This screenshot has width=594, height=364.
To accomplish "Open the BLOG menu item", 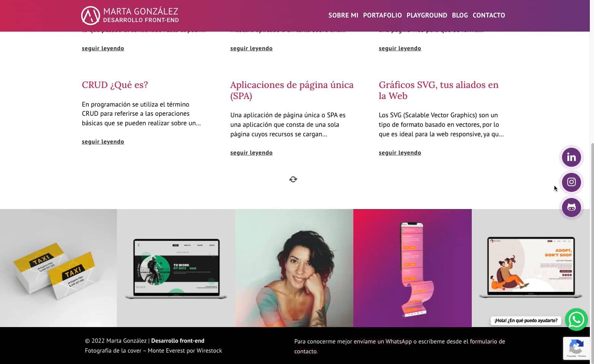I will coord(460,15).
